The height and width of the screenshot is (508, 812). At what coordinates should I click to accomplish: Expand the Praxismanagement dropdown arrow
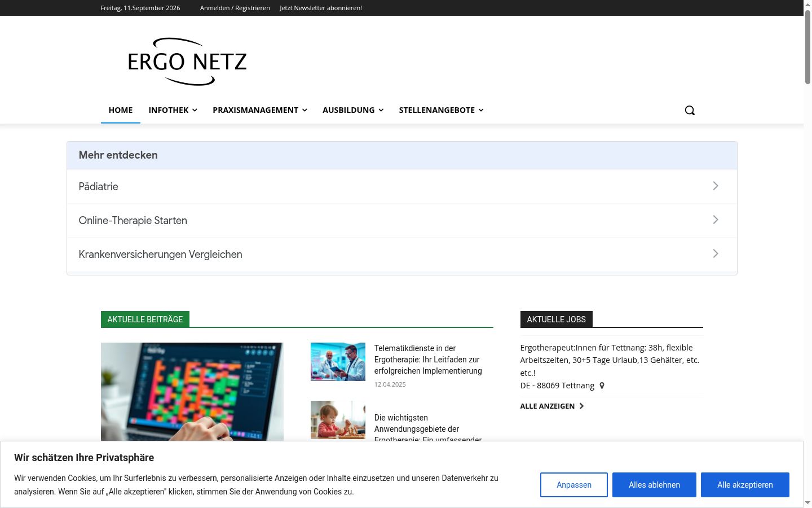pos(304,110)
